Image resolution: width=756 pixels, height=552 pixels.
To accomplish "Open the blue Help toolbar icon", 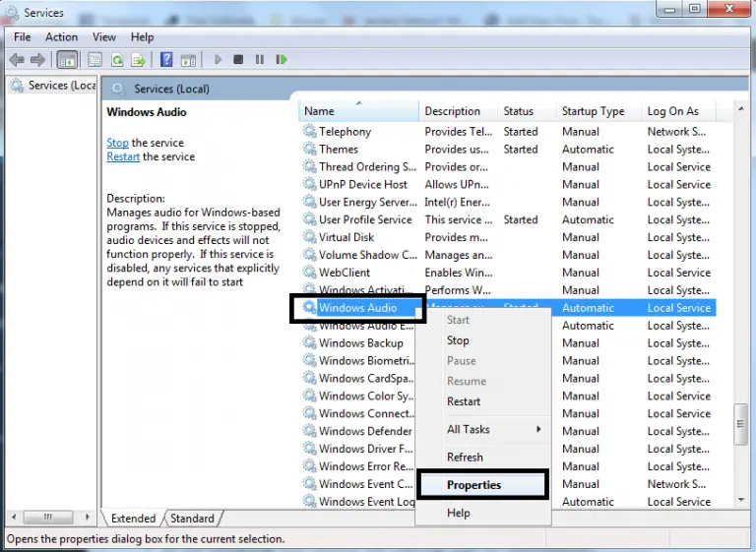I will [166, 59].
